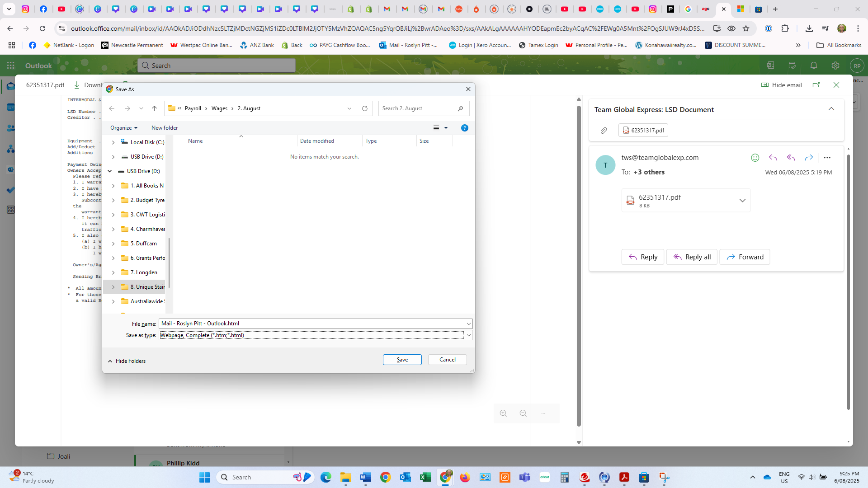Screen dimensions: 868x488
Task: Open Excel from the Windows taskbar
Action: coord(425,477)
